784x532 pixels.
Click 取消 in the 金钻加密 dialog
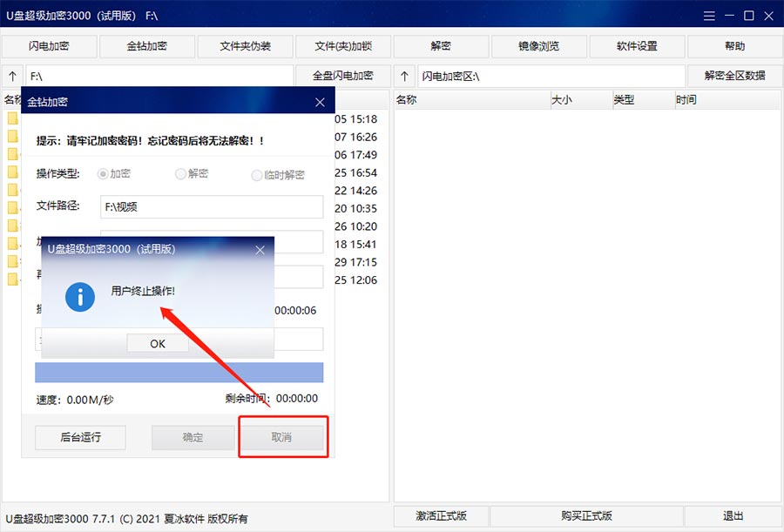[282, 437]
